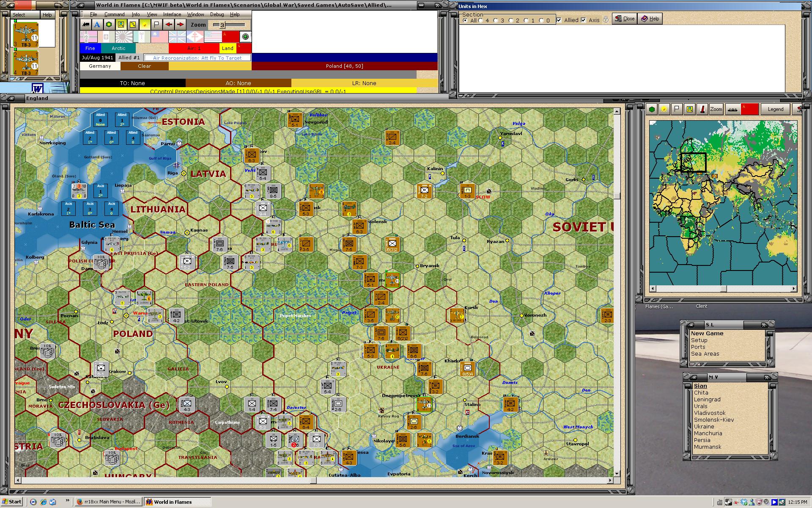
Task: Click the global map horizontal scrollbar
Action: click(723, 289)
